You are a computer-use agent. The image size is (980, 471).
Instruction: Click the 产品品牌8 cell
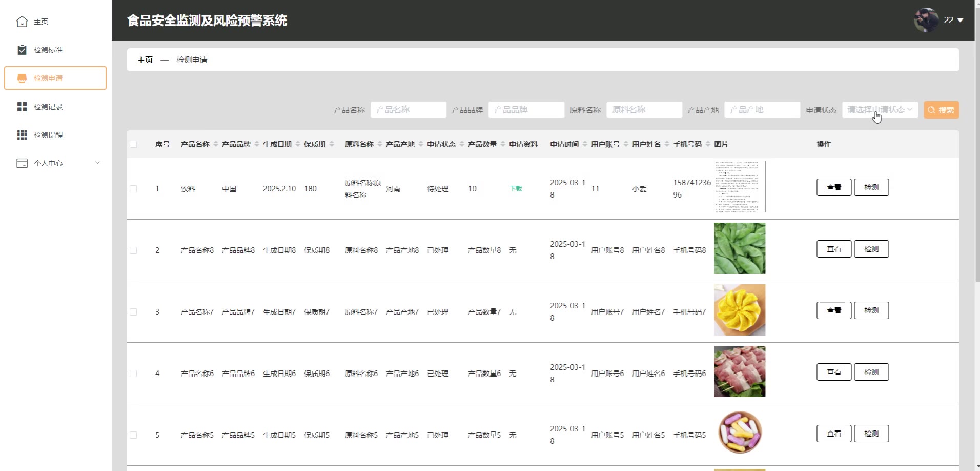pos(238,250)
